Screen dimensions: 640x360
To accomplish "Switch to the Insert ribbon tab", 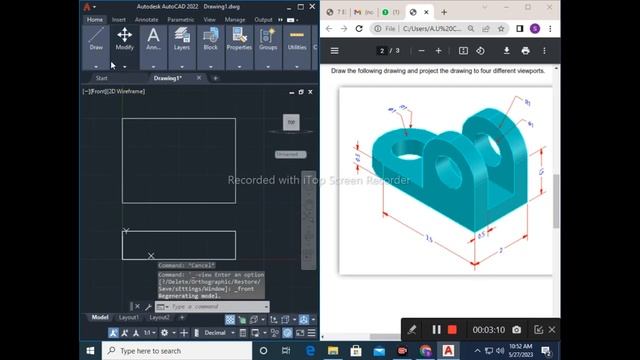I will (x=119, y=20).
